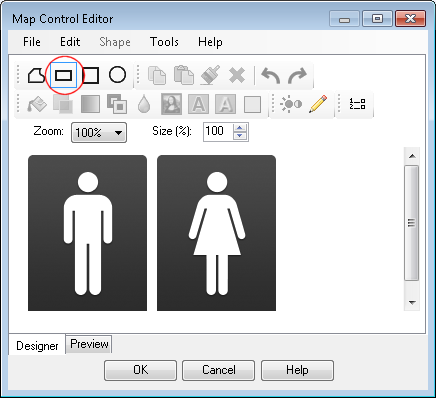Viewport: 436px width, 398px height.
Task: Click the nested squares ordering icon
Action: 117,104
